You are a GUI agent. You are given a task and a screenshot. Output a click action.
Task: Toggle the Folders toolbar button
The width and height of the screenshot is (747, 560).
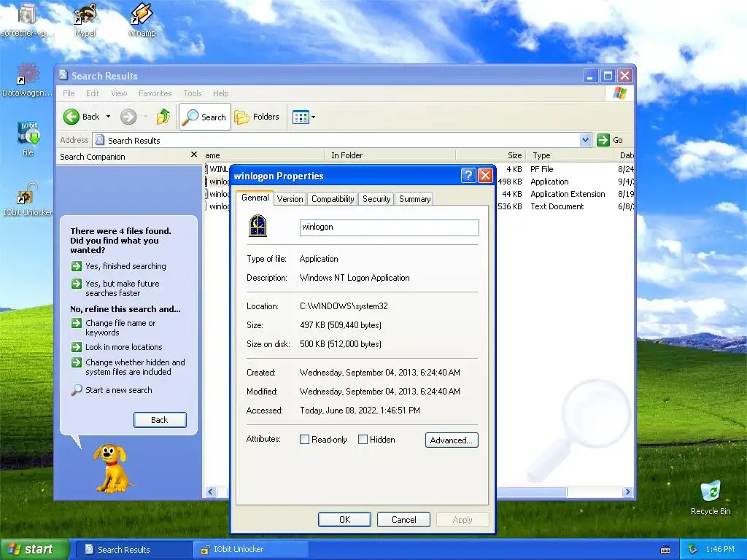257,117
